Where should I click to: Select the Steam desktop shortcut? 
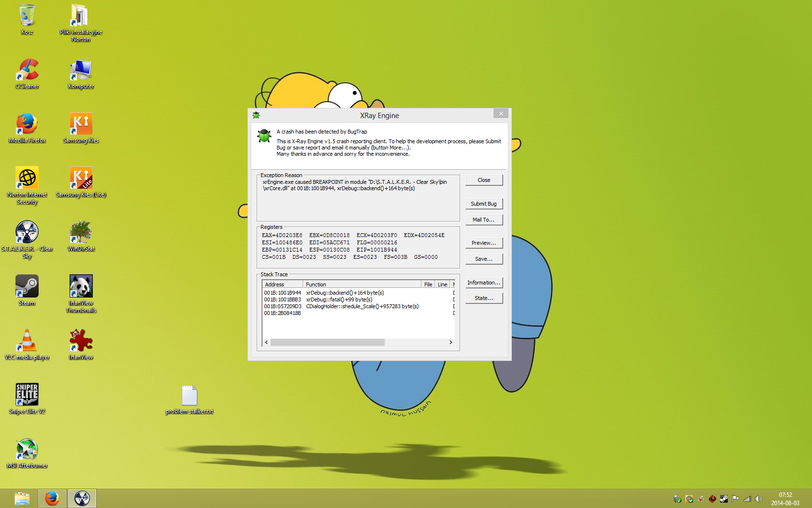click(x=27, y=290)
